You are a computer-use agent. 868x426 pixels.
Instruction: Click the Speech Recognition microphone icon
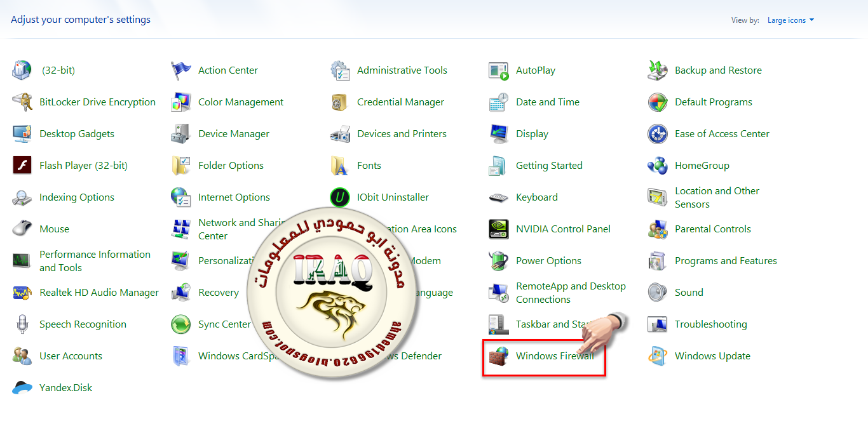(22, 324)
